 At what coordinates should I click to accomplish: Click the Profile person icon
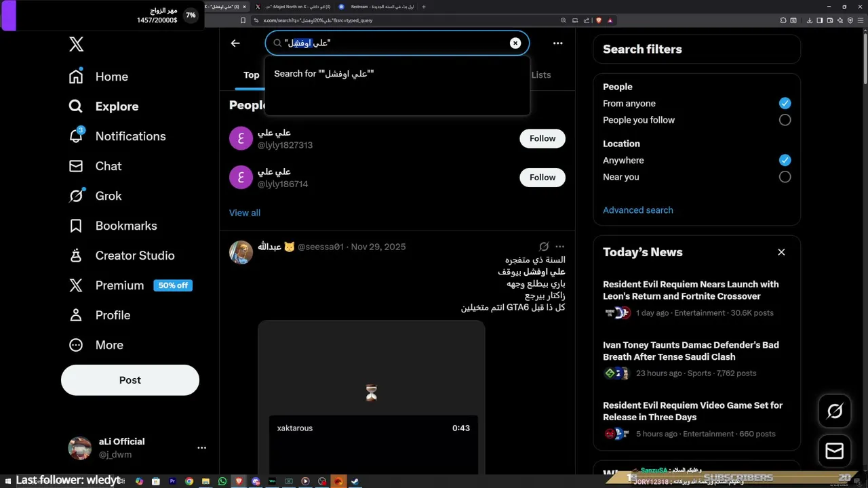pos(76,315)
